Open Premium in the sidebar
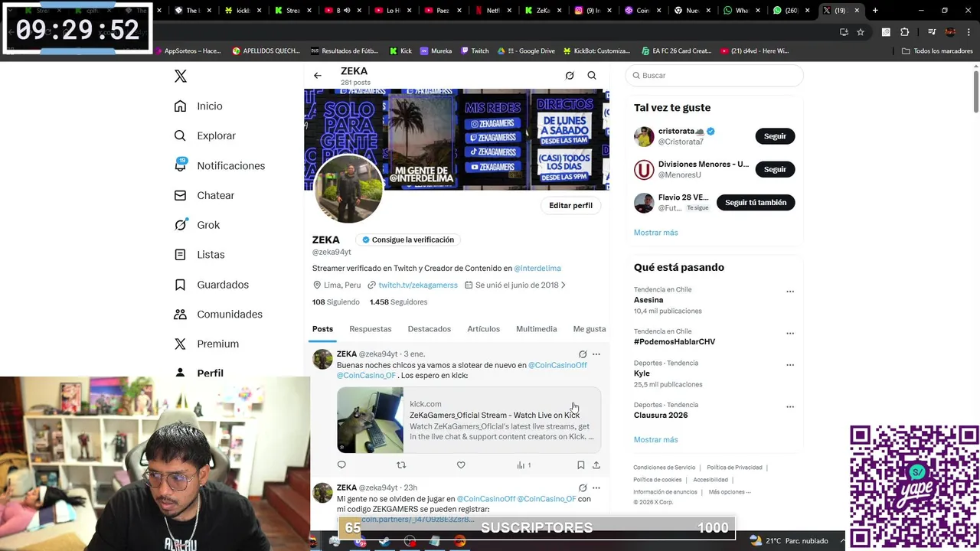The image size is (980, 551). tap(206, 344)
